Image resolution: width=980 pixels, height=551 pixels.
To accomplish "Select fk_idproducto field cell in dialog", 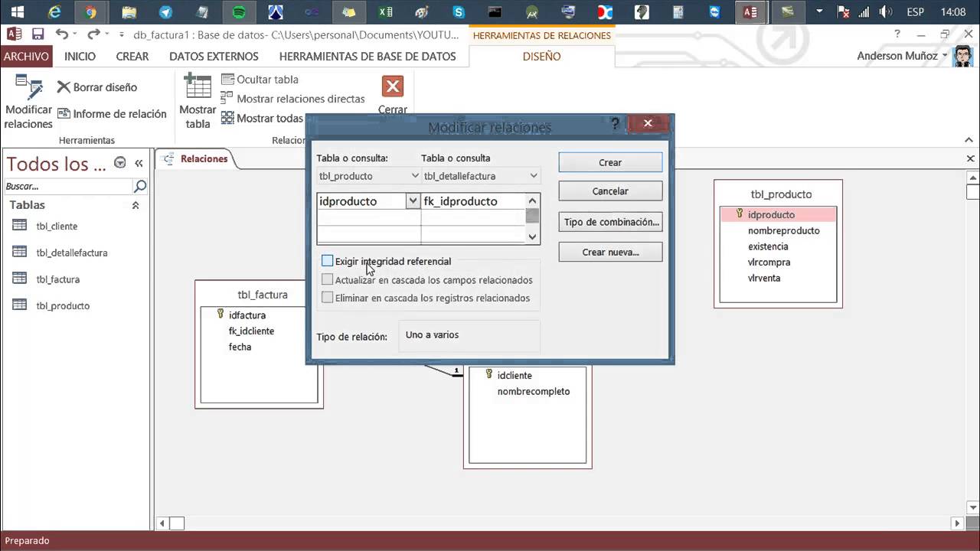I will (473, 201).
